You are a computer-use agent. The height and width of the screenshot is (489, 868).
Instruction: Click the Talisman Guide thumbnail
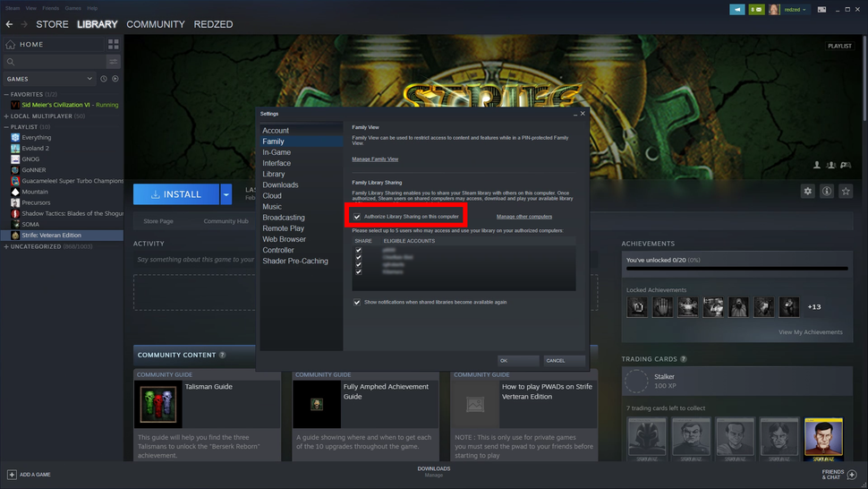tap(157, 404)
